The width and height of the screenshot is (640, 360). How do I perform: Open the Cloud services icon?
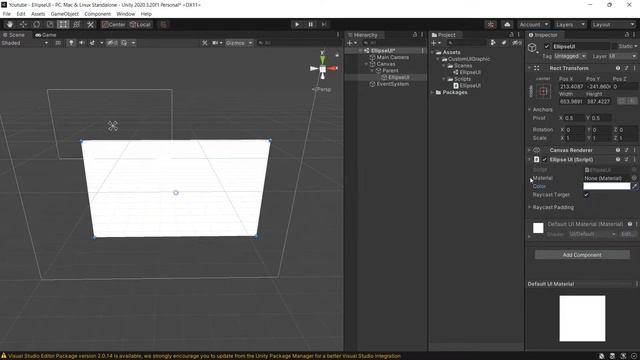(x=507, y=24)
